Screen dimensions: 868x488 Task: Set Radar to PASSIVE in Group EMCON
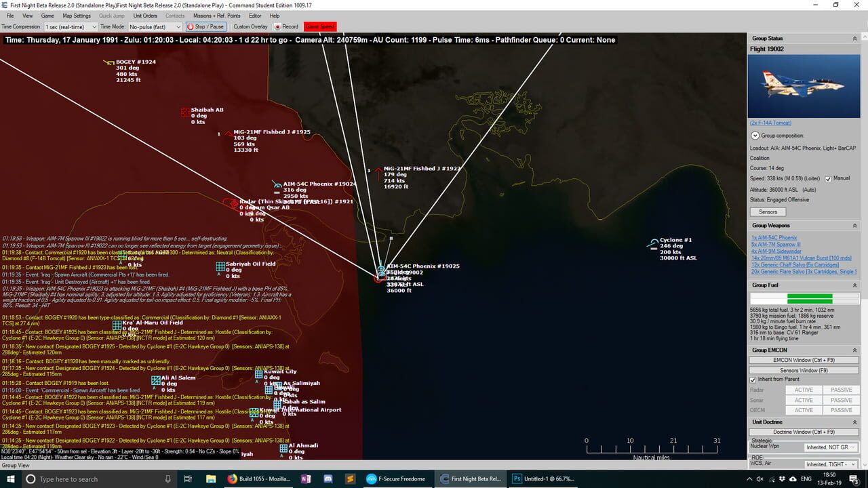tap(842, 390)
